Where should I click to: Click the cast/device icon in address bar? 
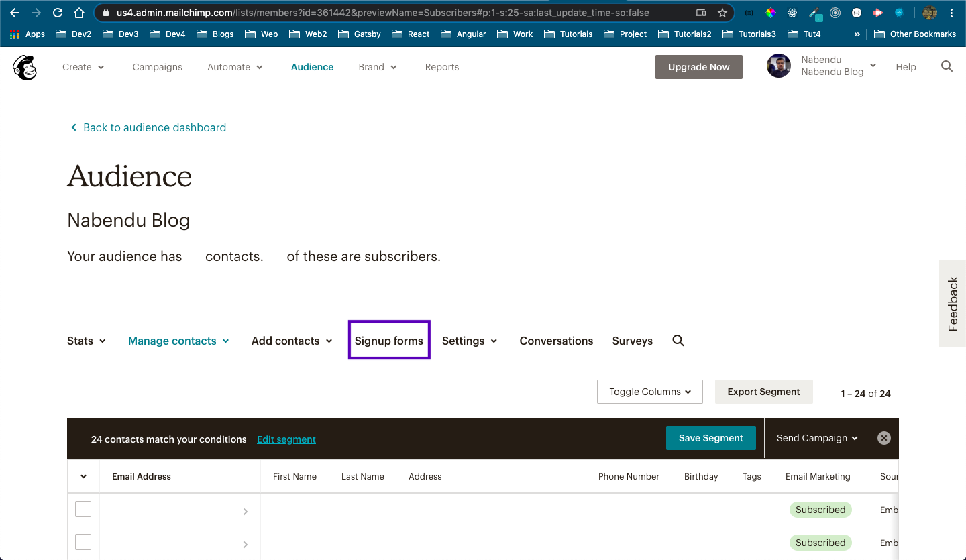click(701, 13)
